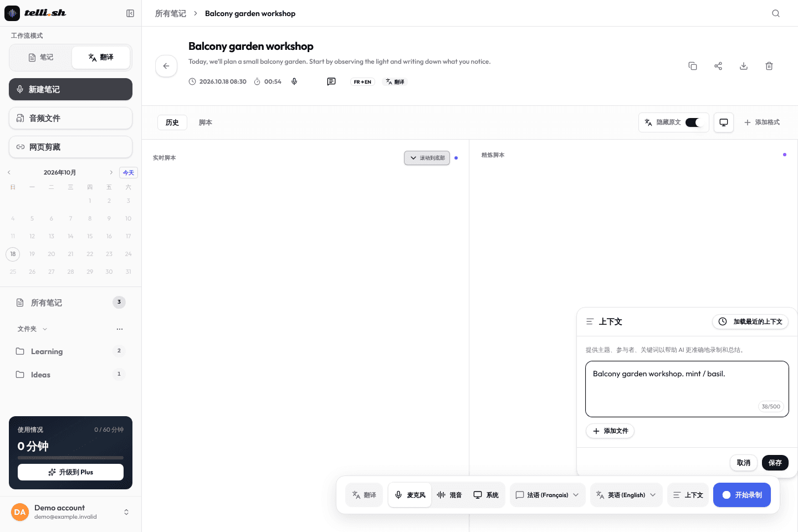This screenshot has width=798, height=532.
Task: Select 麦克风 as audio source
Action: 410,495
